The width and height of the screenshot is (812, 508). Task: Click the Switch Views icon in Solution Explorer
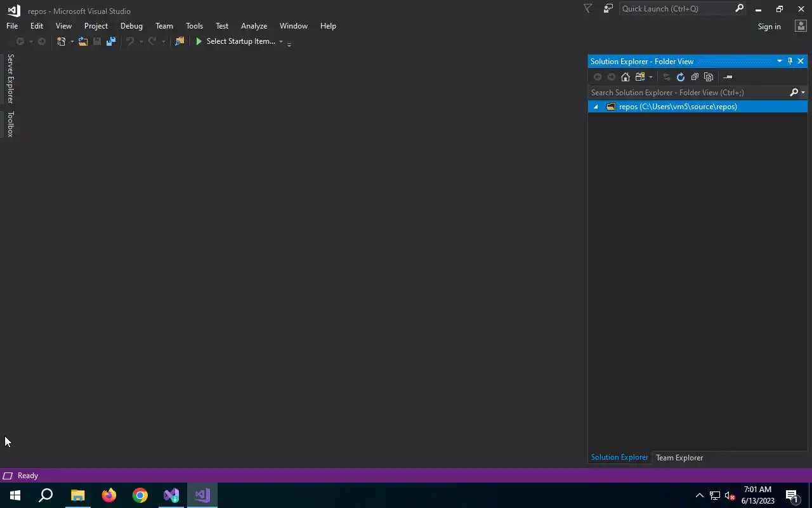640,77
